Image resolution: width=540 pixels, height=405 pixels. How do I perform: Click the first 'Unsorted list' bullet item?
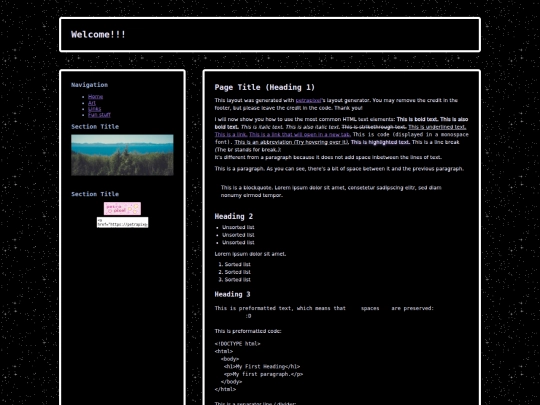tap(238, 228)
